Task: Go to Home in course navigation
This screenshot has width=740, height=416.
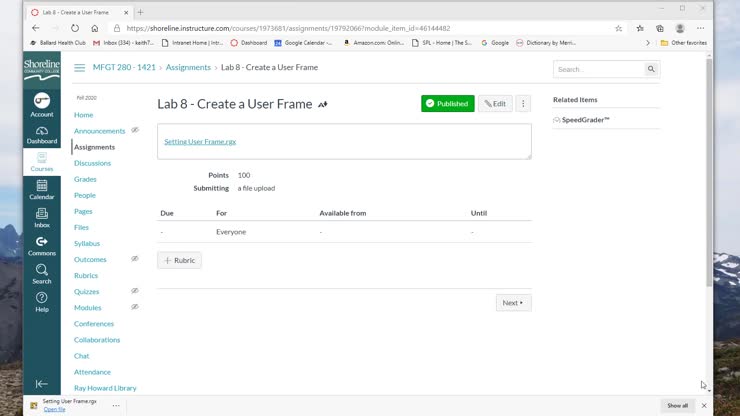Action: pos(84,115)
